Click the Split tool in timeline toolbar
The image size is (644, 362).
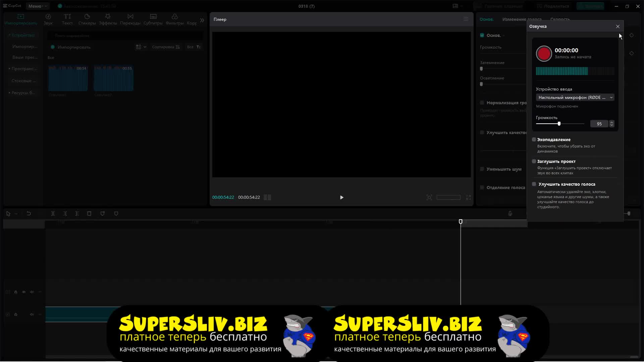click(53, 214)
